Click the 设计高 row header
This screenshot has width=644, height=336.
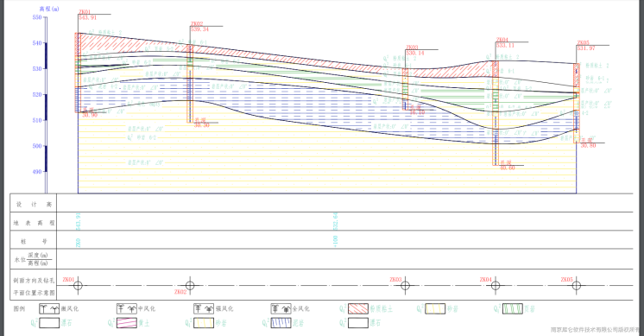pyautogui.click(x=34, y=204)
